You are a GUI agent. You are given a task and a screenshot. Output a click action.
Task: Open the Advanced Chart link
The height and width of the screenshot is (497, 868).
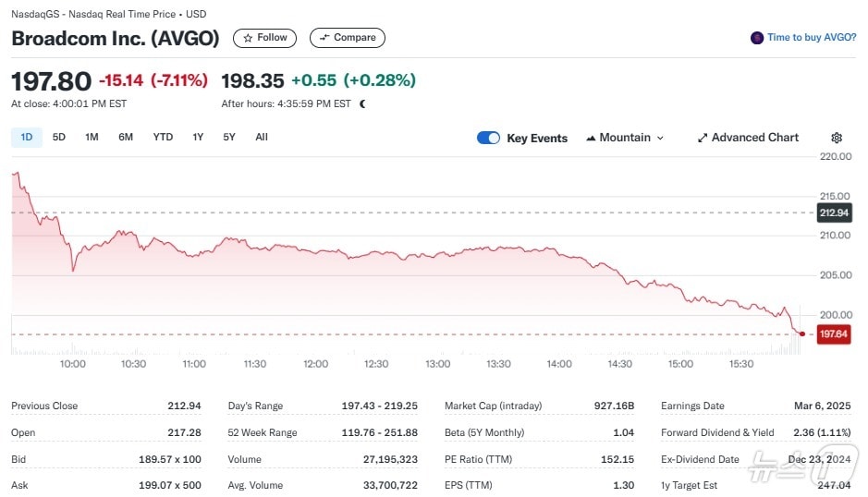click(754, 138)
